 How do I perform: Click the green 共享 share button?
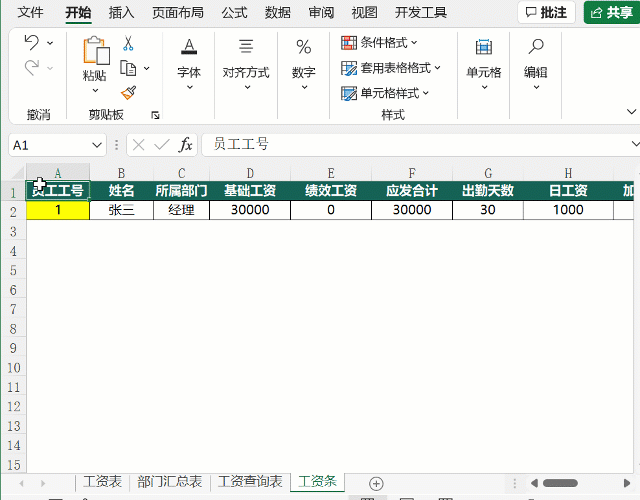(x=612, y=13)
